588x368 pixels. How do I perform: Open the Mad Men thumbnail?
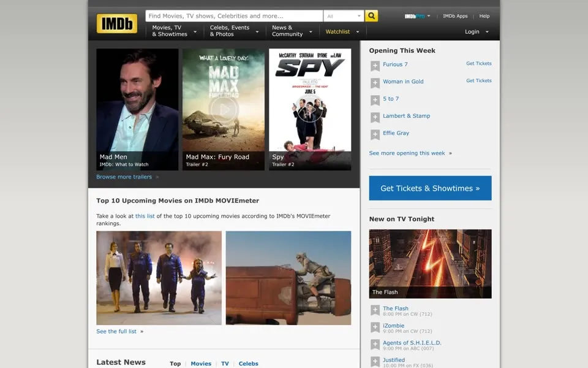coord(137,109)
